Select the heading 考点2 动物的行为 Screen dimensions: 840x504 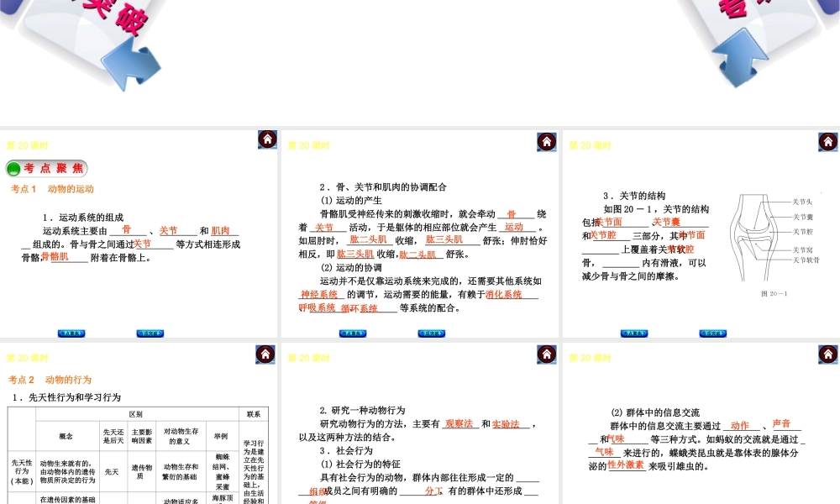50,380
